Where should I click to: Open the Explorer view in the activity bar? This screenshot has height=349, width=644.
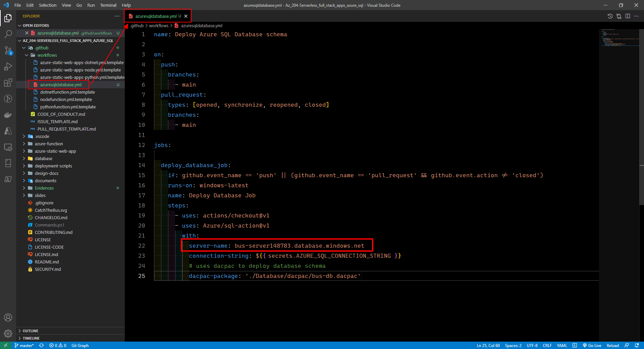[x=8, y=18]
